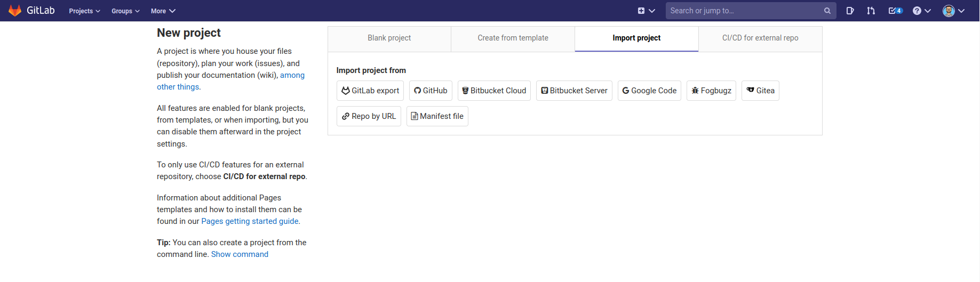The image size is (980, 282).
Task: Click the Show command link
Action: (x=240, y=254)
